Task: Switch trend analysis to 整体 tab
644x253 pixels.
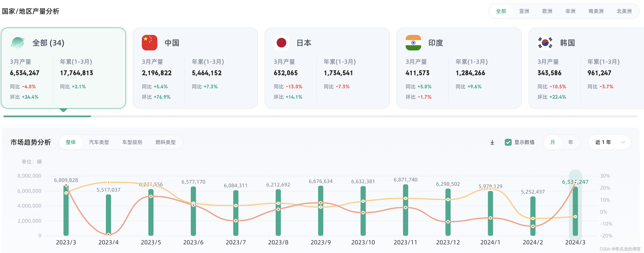Action: pos(71,142)
